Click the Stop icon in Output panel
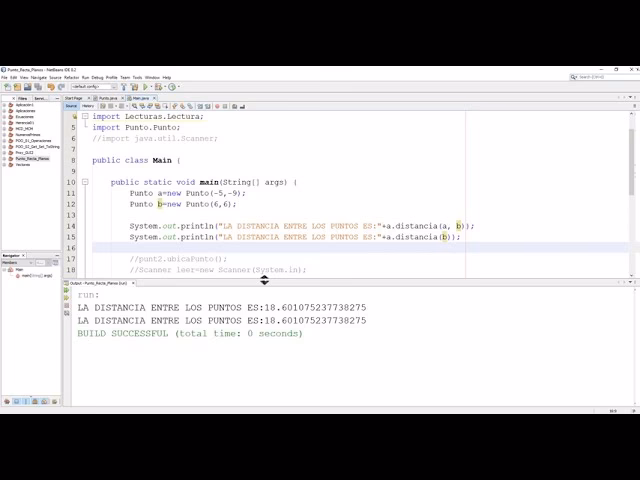640x480 pixels. [x=67, y=306]
